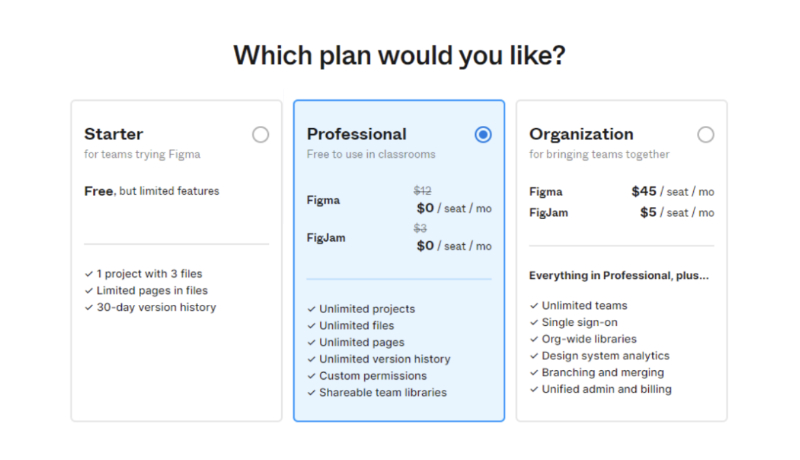The height and width of the screenshot is (460, 800).
Task: Click the Professional plan heading
Action: tap(356, 134)
